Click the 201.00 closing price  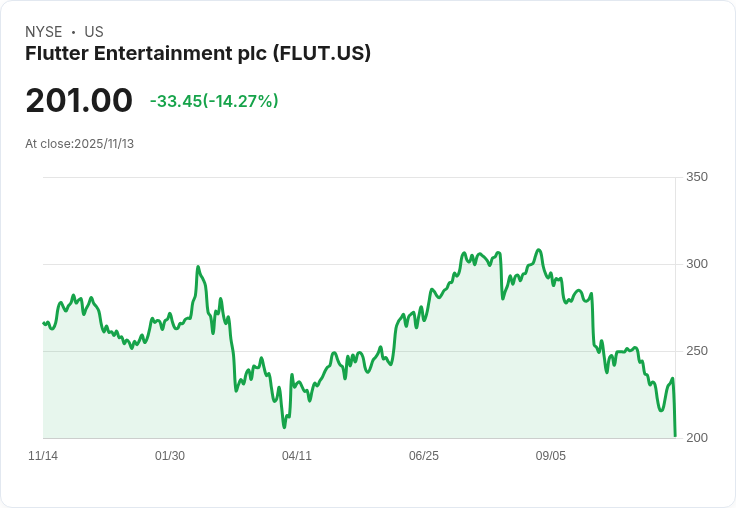[x=79, y=101]
